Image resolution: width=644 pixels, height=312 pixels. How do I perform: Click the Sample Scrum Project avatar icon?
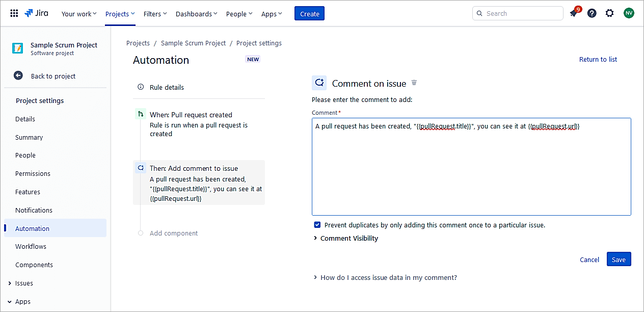coord(18,48)
